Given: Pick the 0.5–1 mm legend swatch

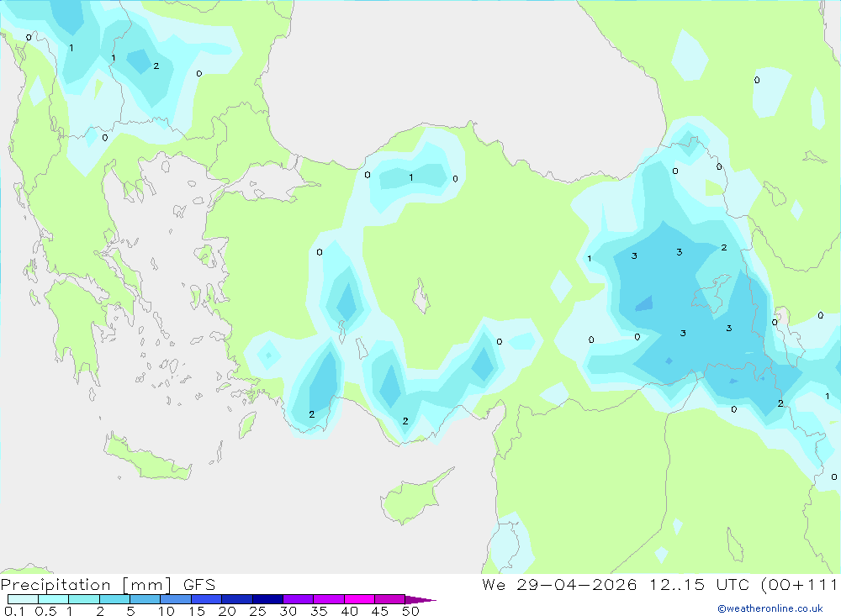Looking at the screenshot, I should [x=54, y=599].
